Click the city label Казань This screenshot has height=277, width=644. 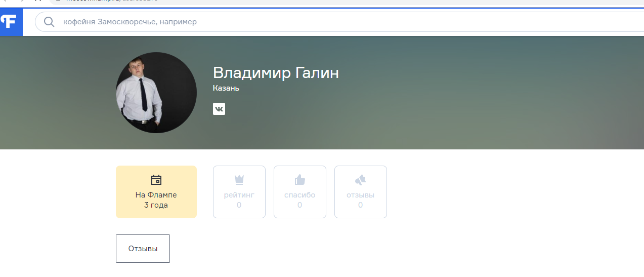tap(226, 88)
